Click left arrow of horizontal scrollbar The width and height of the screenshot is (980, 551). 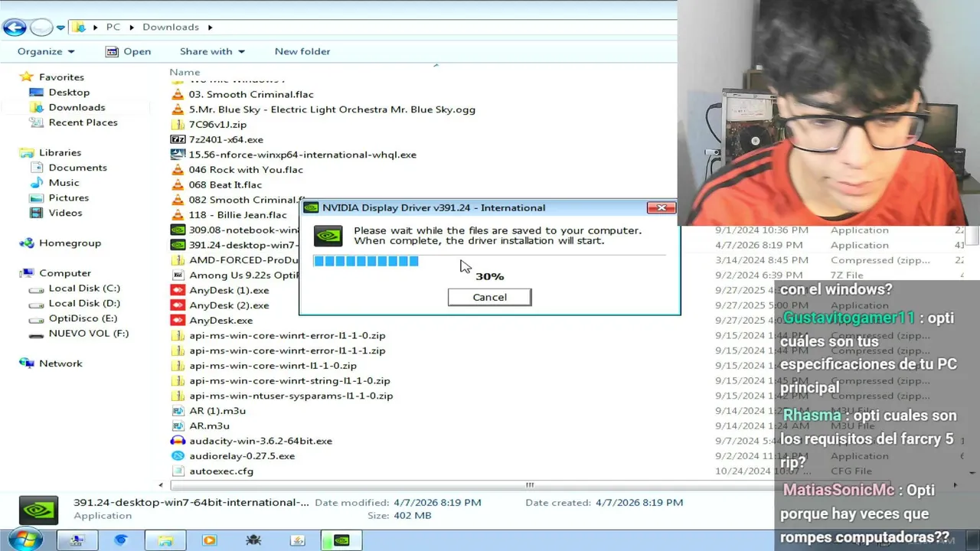161,484
